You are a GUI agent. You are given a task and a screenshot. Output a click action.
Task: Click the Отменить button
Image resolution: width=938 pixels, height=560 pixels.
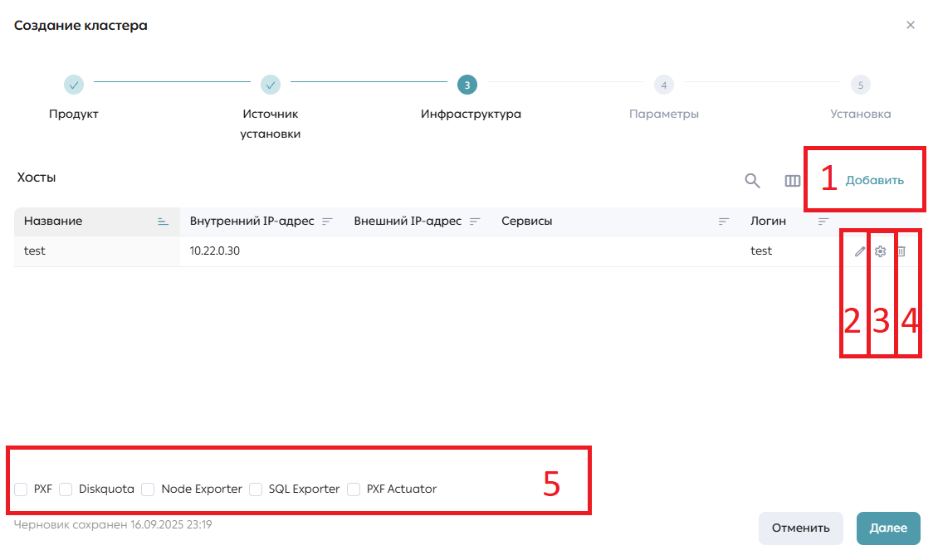[x=800, y=528]
